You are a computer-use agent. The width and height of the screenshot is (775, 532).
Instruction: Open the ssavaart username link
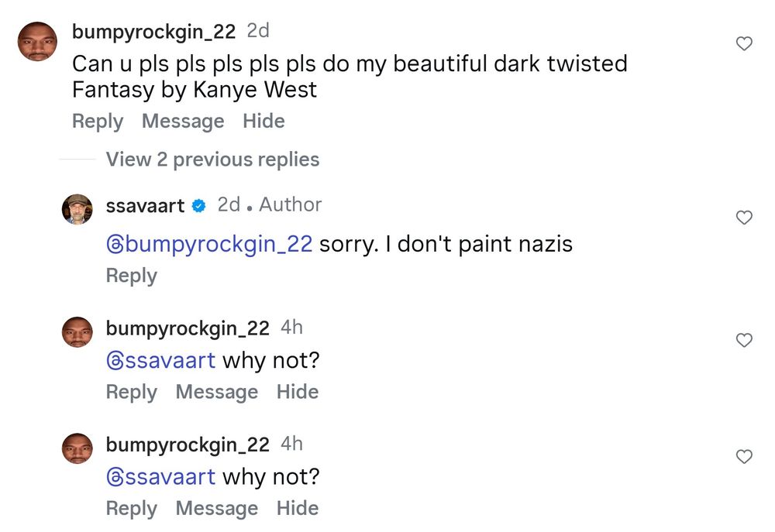coord(145,206)
